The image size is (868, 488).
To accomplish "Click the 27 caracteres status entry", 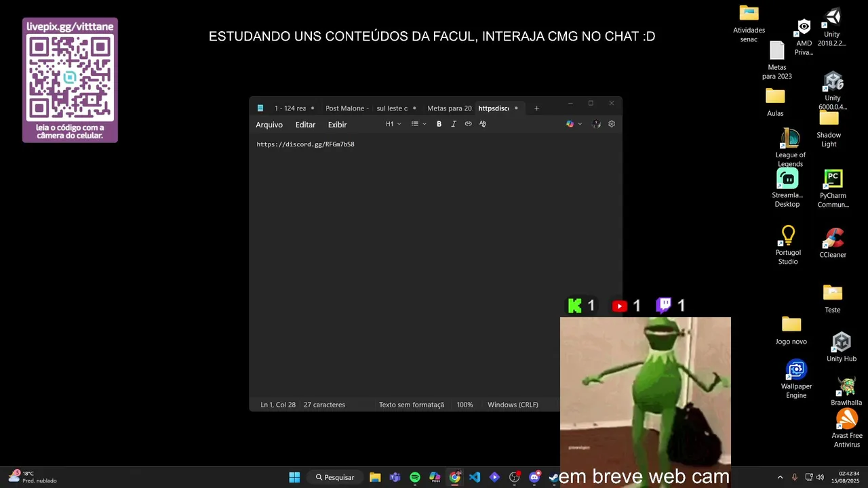I will (324, 405).
